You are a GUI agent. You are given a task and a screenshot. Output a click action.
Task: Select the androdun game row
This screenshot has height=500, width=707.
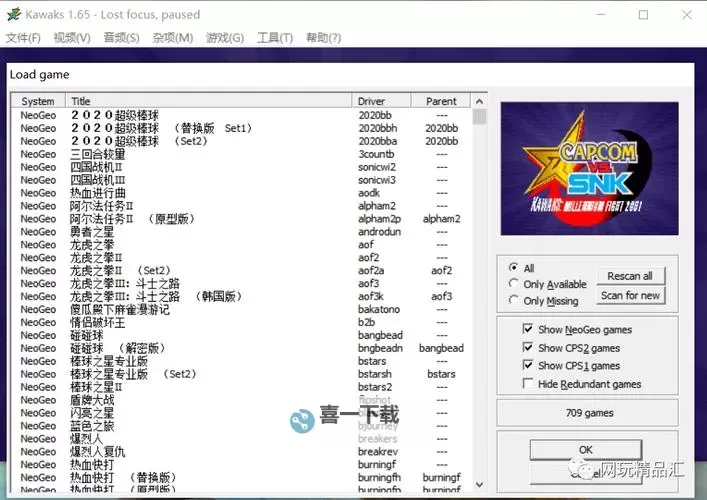click(242, 232)
